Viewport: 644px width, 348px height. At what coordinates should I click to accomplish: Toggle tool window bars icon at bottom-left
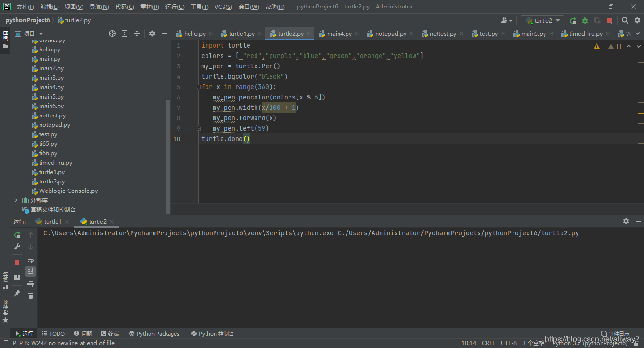click(x=5, y=343)
